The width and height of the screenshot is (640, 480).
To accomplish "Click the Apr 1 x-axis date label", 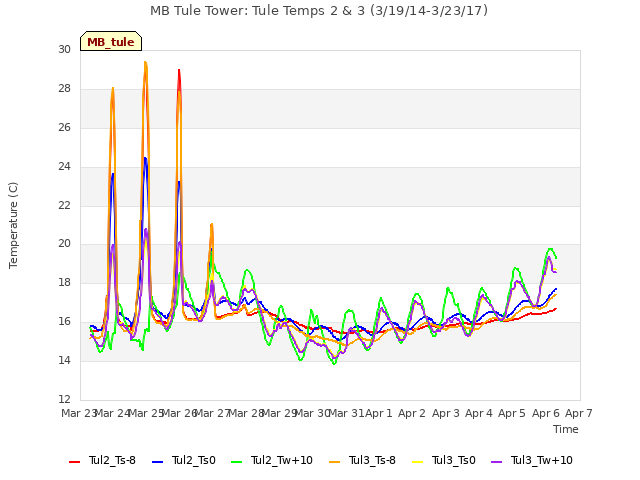I will point(379,413).
